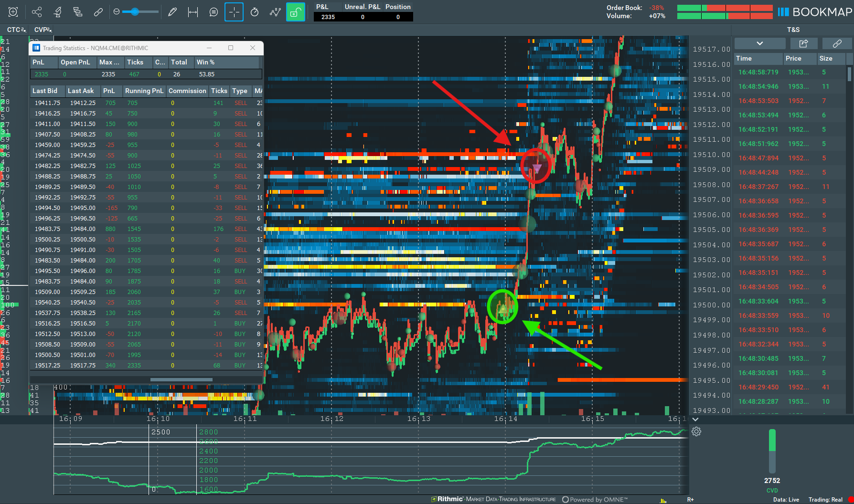Click the Order Book imbalance bar
The height and width of the screenshot is (504, 854).
[725, 8]
